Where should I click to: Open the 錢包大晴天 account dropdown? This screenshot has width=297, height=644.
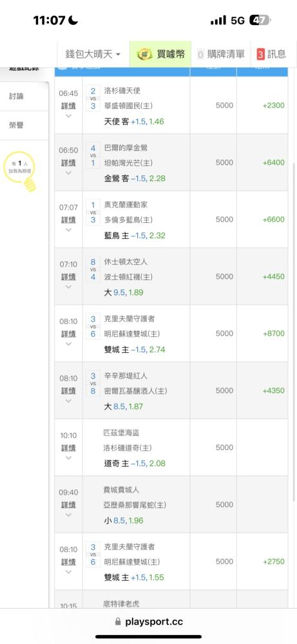click(x=93, y=54)
